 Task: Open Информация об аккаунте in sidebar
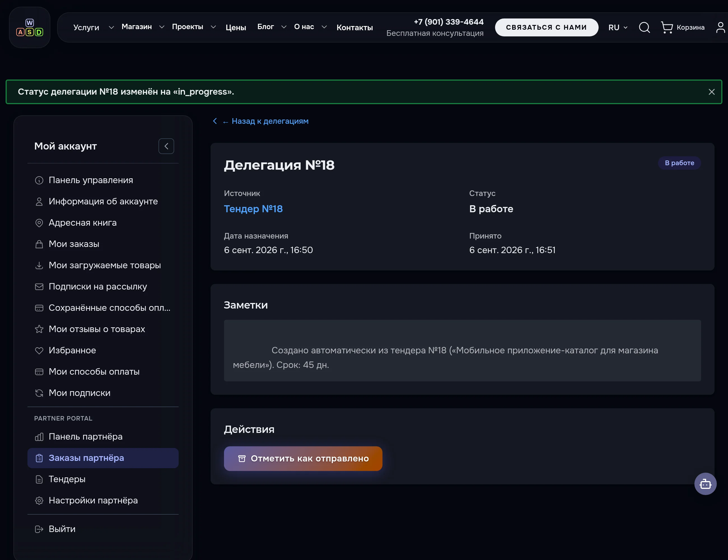point(103,201)
